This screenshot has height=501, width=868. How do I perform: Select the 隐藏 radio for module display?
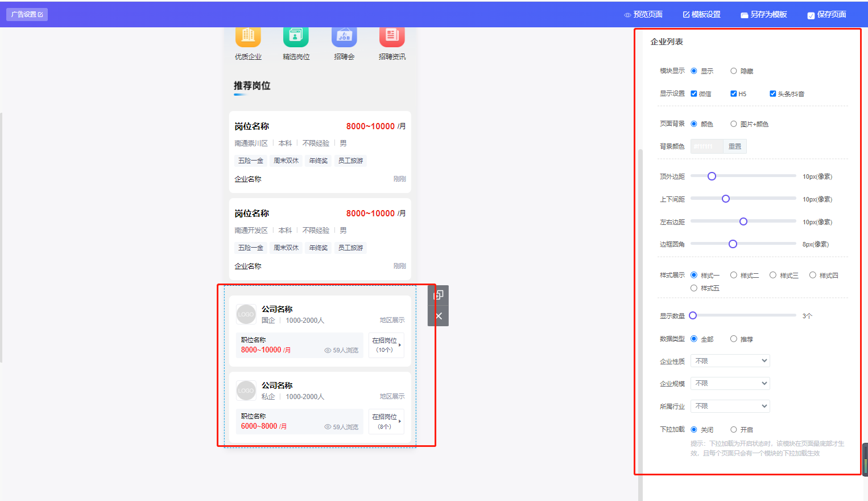click(x=734, y=71)
